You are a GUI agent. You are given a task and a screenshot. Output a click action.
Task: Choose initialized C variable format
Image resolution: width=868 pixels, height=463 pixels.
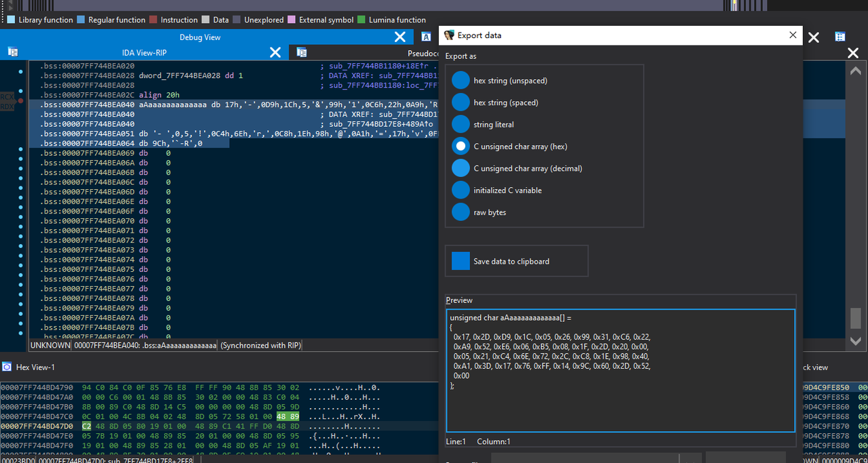pos(497,190)
